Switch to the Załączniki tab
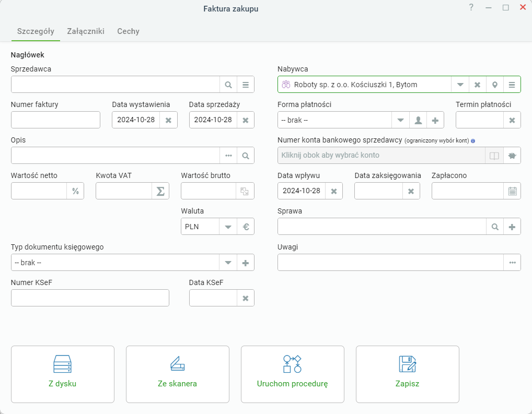Image resolution: width=532 pixels, height=414 pixels. tap(86, 31)
